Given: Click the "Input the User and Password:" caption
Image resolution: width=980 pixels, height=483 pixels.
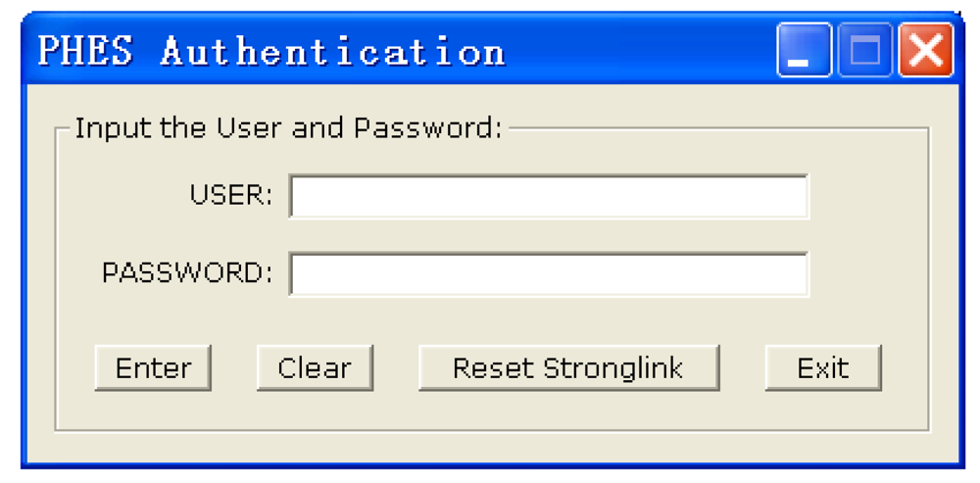Looking at the screenshot, I should (288, 128).
